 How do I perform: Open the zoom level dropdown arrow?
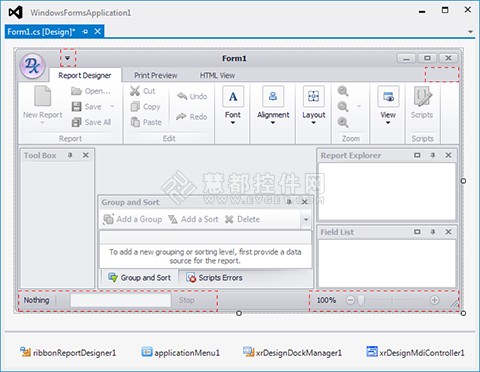pos(359,106)
